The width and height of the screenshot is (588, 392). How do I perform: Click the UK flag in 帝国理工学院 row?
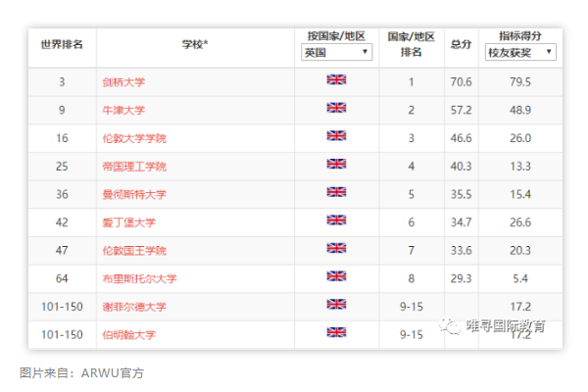pos(336,164)
